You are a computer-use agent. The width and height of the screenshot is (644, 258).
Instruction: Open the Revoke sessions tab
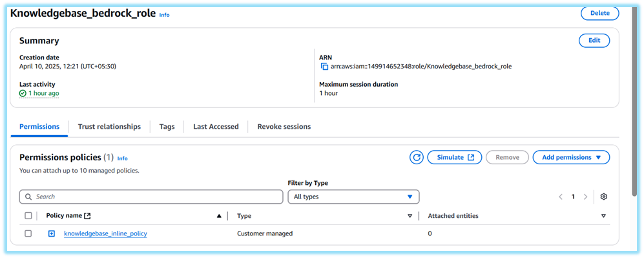click(284, 127)
